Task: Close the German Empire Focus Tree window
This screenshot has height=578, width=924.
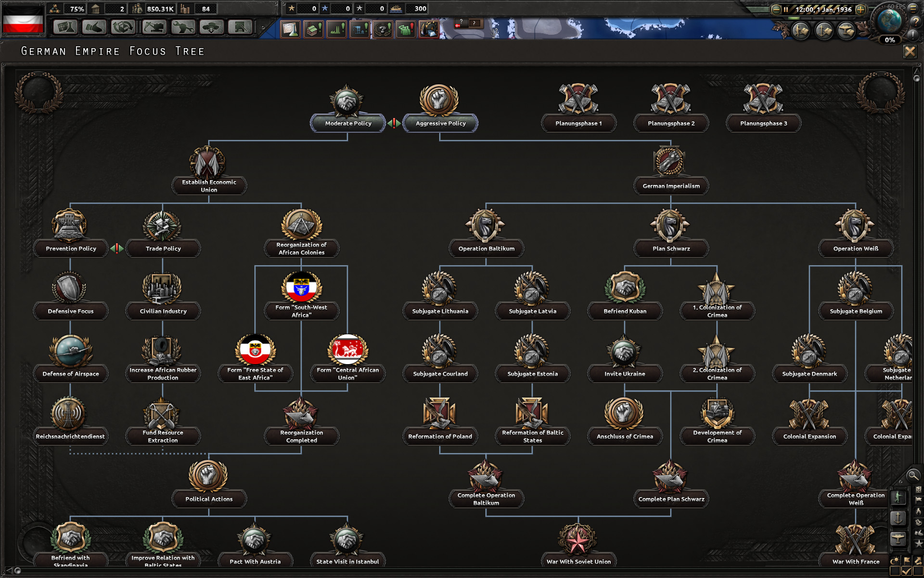Action: (x=910, y=52)
